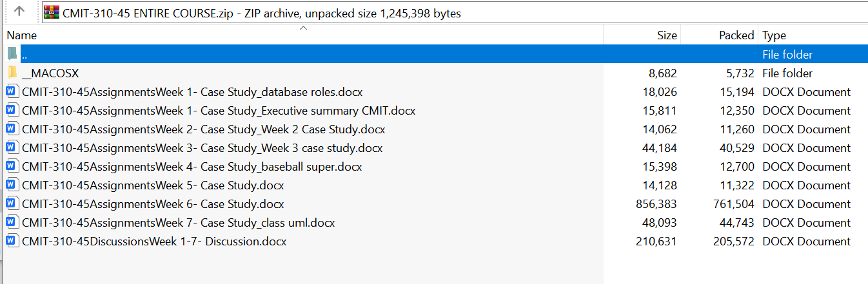Viewport: 868px width, 284px height.
Task: Click Word icon of database roles.docx
Action: (12, 91)
